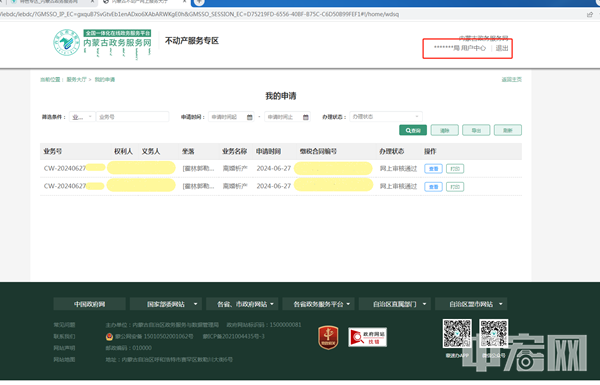
Task: Expand the 各省、市政府网站 footer dropdown
Action: [242, 304]
